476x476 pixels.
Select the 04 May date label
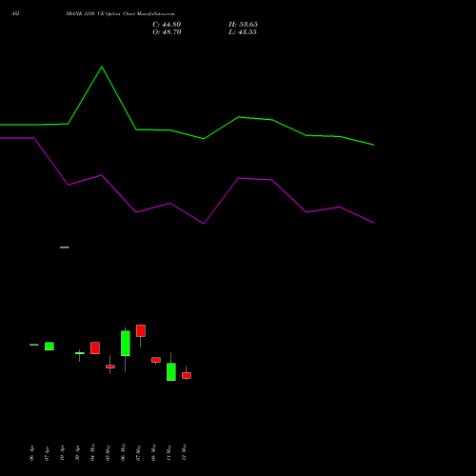pos(92,452)
